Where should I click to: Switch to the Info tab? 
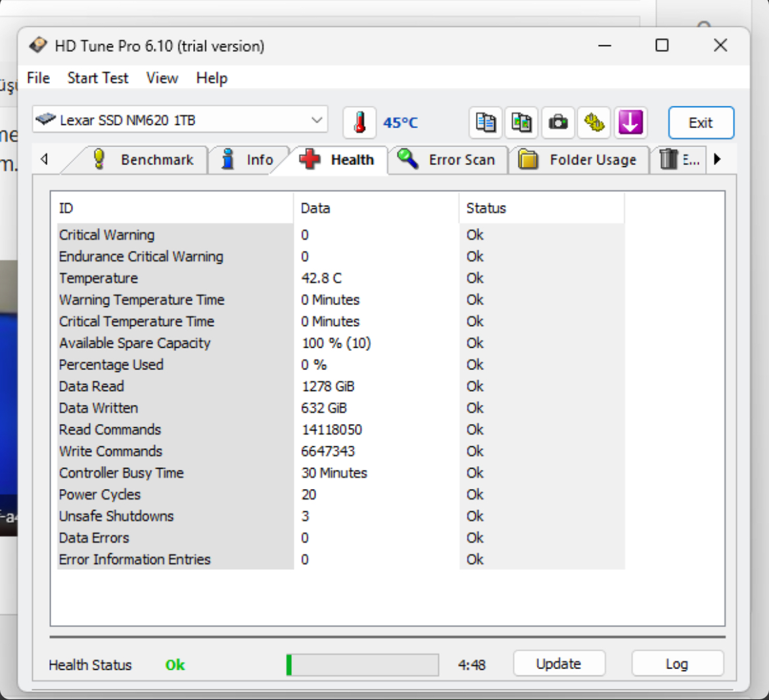point(248,160)
